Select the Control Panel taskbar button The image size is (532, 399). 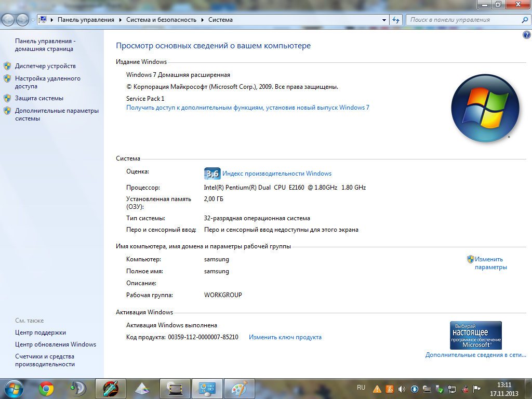coord(207,389)
